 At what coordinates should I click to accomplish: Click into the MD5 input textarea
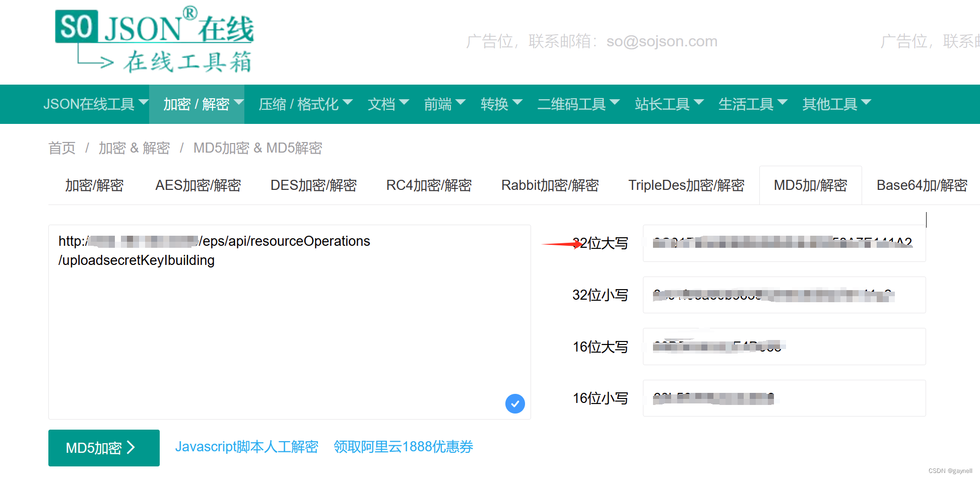pos(290,322)
